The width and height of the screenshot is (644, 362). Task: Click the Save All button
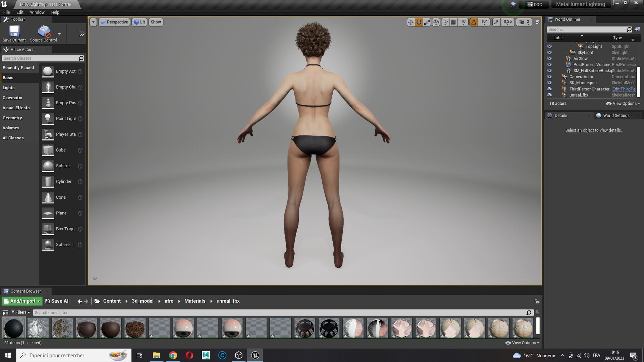pos(57,301)
